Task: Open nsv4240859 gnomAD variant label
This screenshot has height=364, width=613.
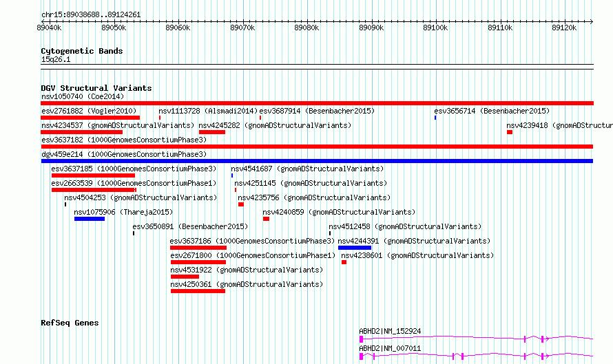Action: click(x=339, y=212)
